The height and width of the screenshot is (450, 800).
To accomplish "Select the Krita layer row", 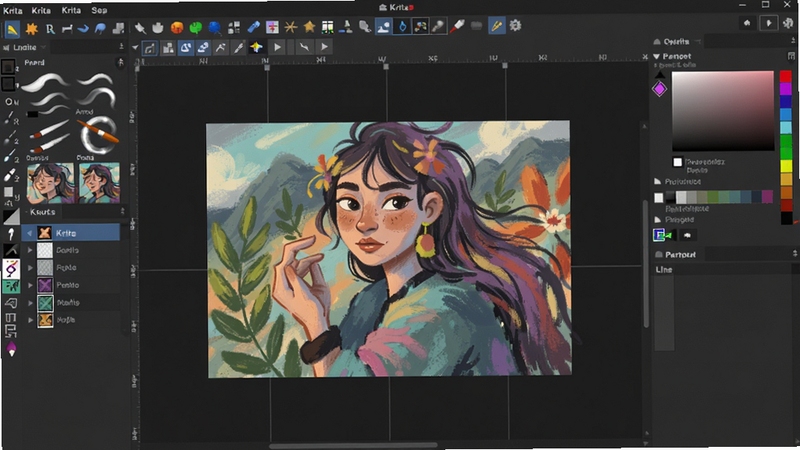I will pyautogui.click(x=70, y=233).
